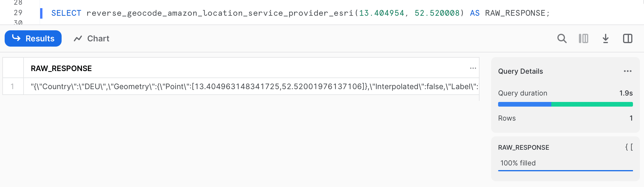Click the Chart line graph icon

click(x=78, y=38)
